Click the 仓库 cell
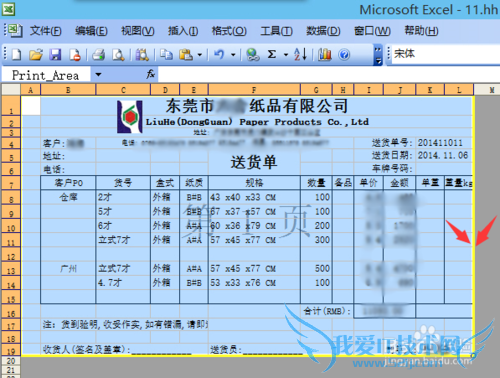The height and width of the screenshot is (378, 500). pos(68,197)
